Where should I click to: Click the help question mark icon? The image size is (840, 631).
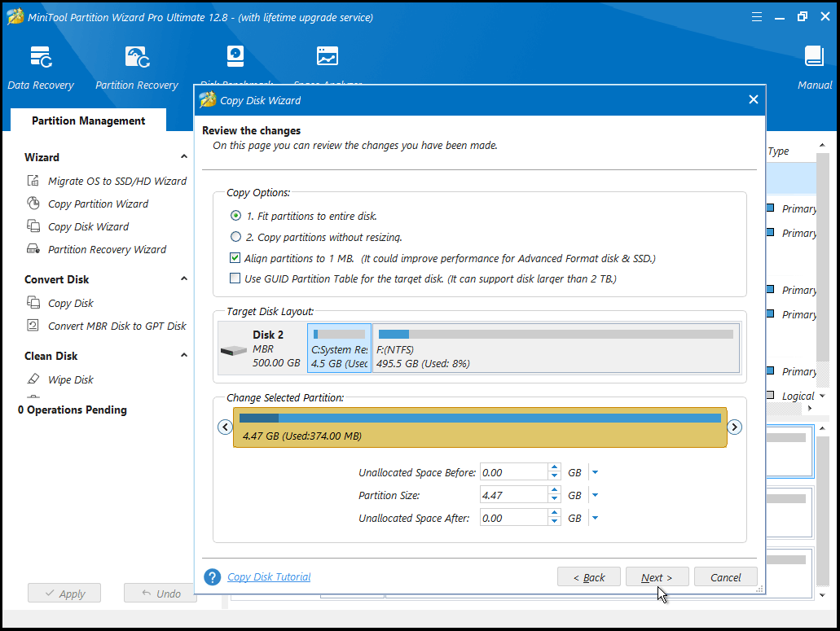[x=212, y=576]
